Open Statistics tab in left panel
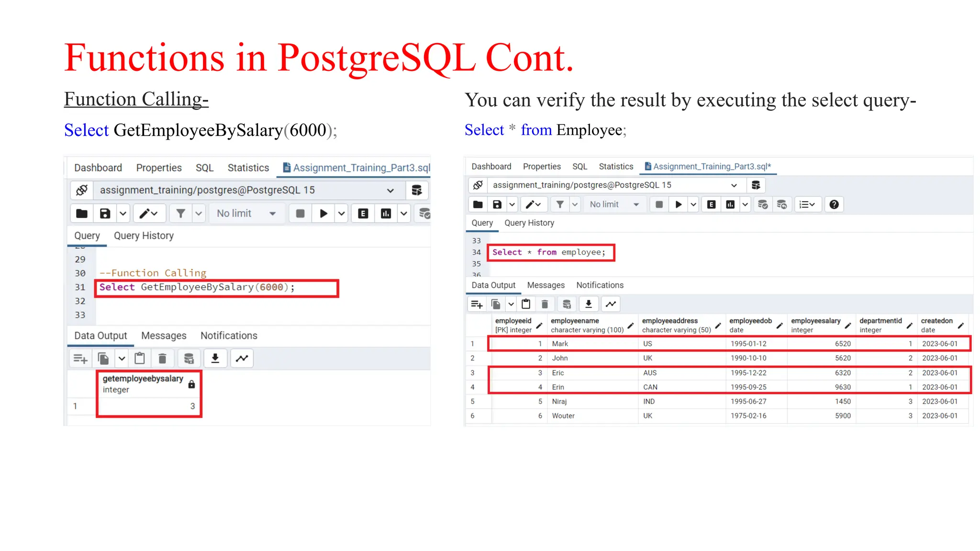 [x=248, y=168]
